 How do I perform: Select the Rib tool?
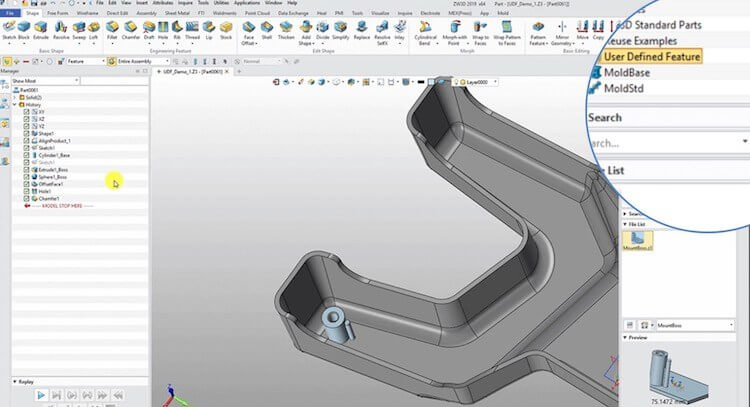(x=177, y=31)
